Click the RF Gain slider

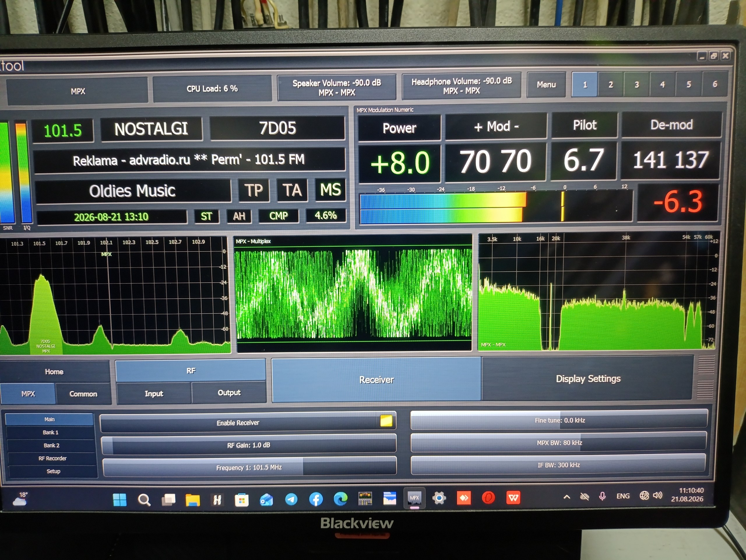pos(249,445)
